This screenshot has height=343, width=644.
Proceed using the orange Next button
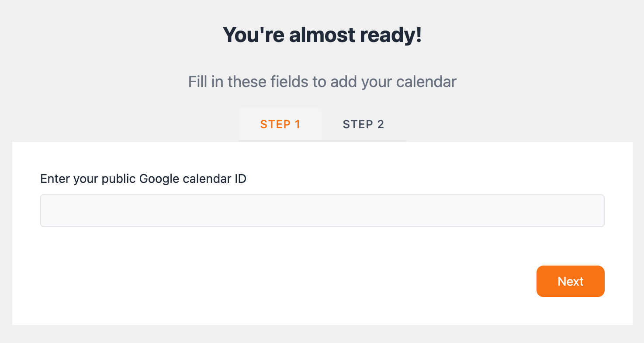tap(570, 281)
